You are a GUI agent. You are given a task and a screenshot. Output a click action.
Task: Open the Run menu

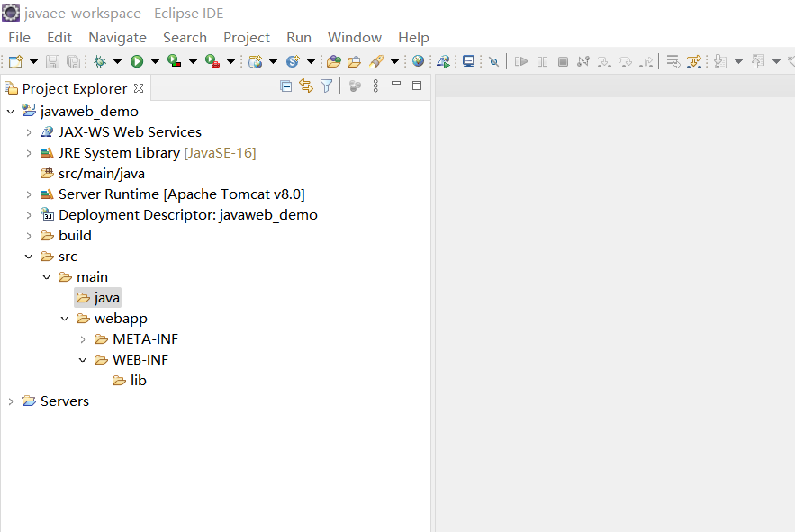click(x=299, y=38)
